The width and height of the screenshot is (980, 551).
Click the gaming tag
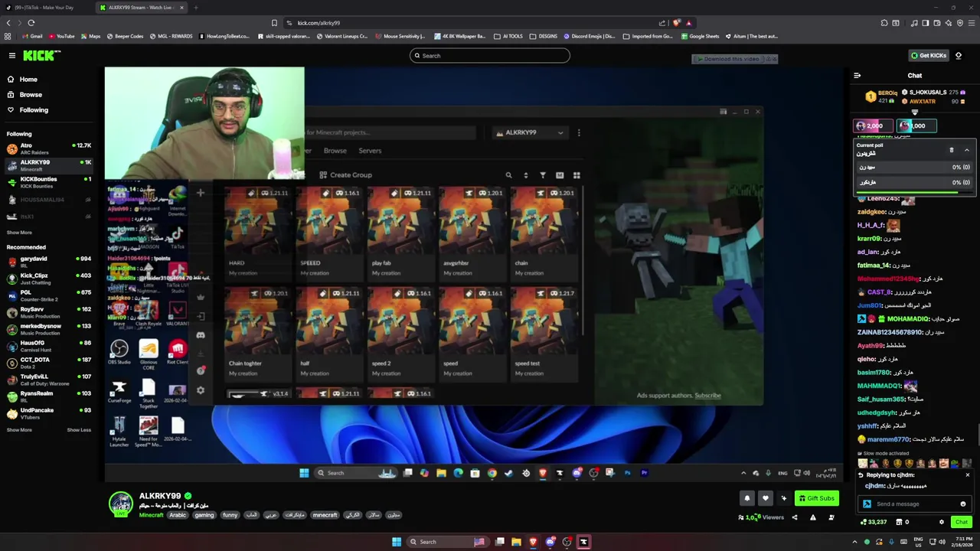click(204, 515)
